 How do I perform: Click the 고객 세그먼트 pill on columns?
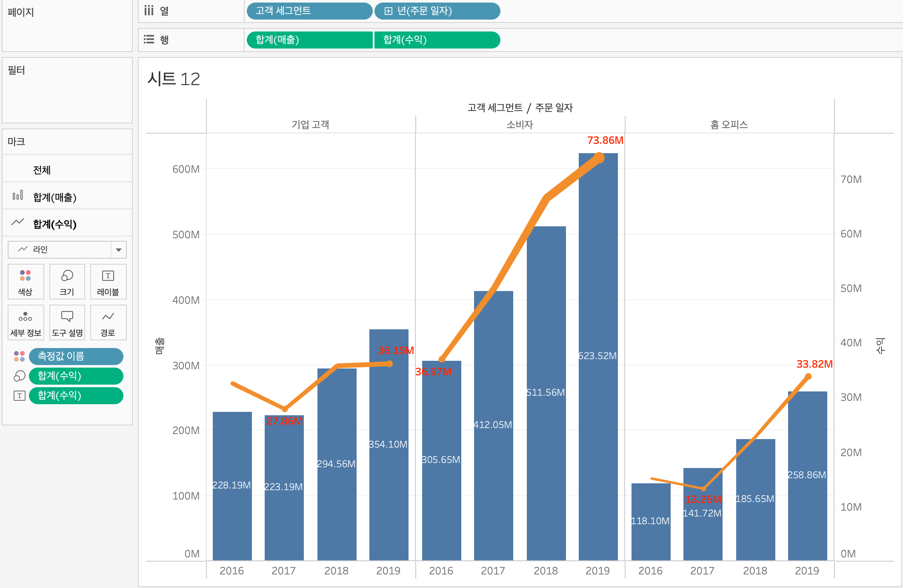click(x=309, y=11)
